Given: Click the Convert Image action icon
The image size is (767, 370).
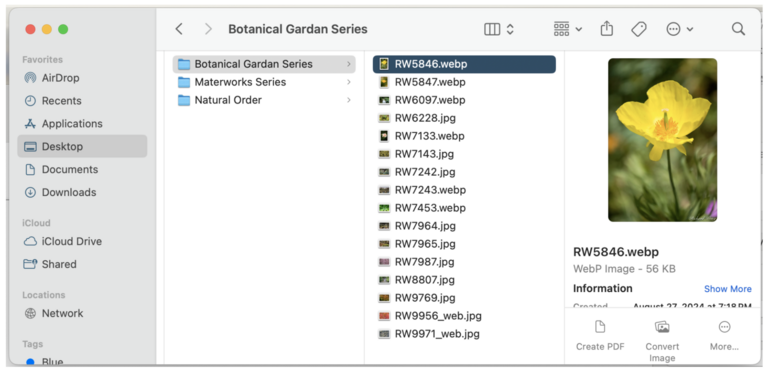Looking at the screenshot, I should (x=662, y=327).
